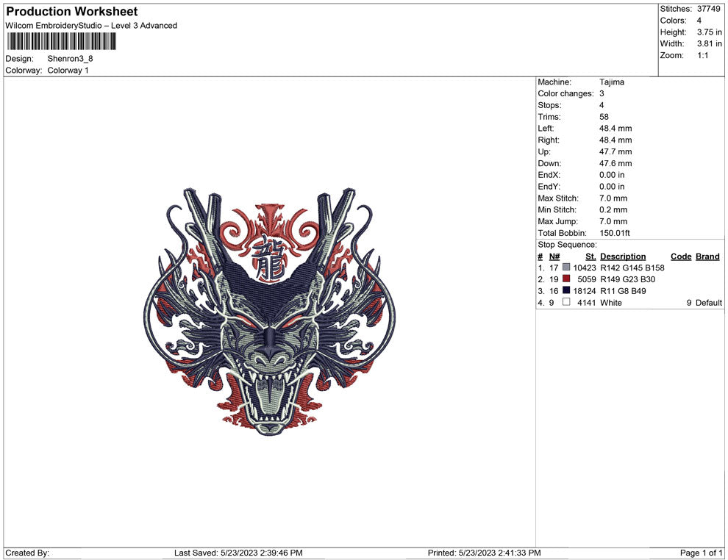This screenshot has width=728, height=560.
Task: Click the 'Created By:' footer label
Action: click(27, 553)
